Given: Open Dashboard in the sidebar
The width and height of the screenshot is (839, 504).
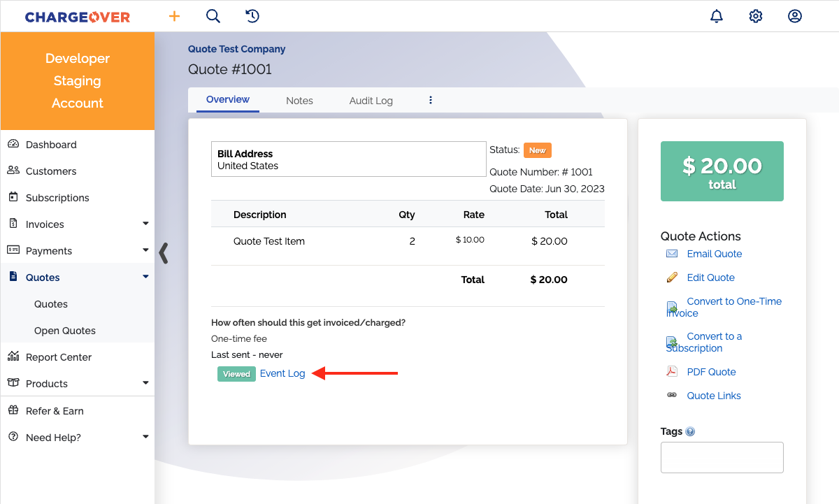Looking at the screenshot, I should (x=51, y=145).
